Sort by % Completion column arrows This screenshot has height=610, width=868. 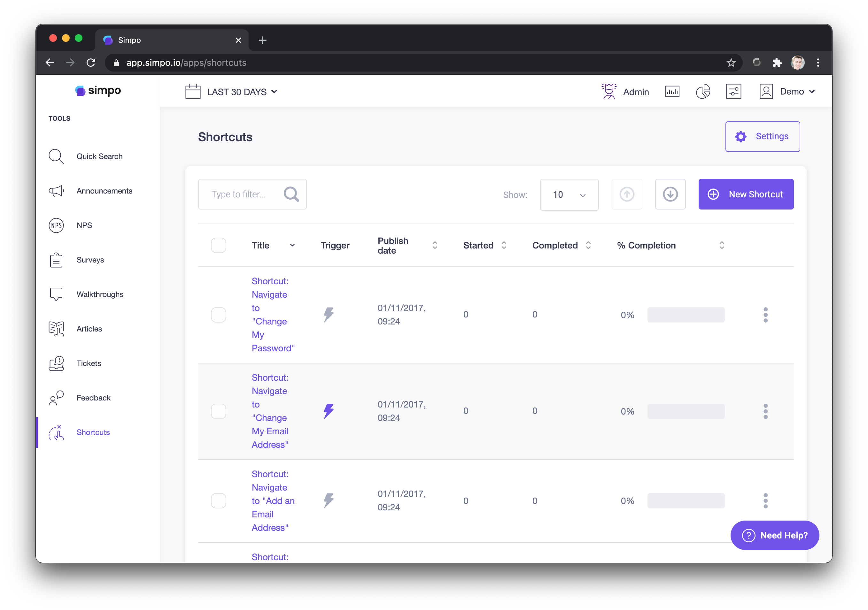coord(722,245)
